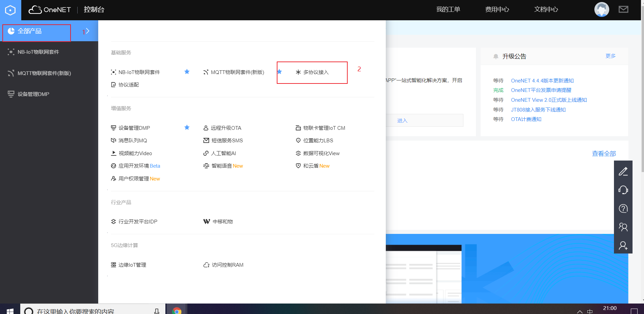Open MQTT物联网套件(新版) in the products panel
Image resolution: width=644 pixels, height=314 pixels.
[x=237, y=72]
